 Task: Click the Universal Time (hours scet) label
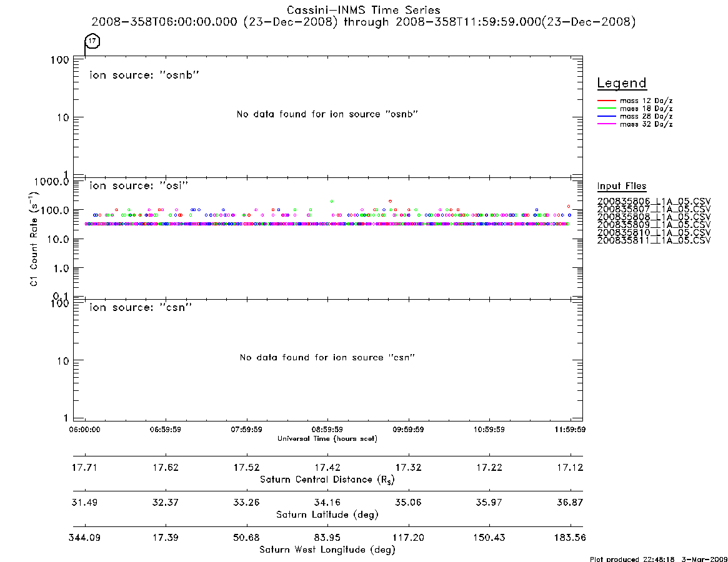tap(327, 438)
